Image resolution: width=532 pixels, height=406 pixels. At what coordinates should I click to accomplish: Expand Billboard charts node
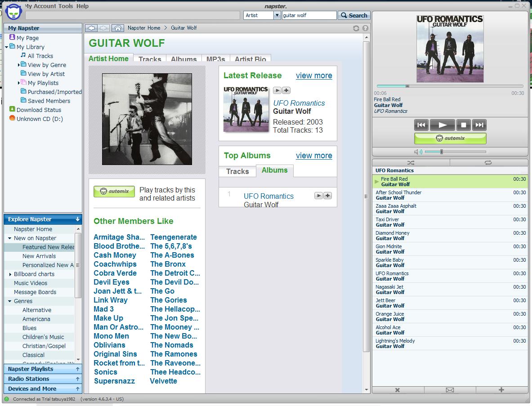(x=10, y=274)
